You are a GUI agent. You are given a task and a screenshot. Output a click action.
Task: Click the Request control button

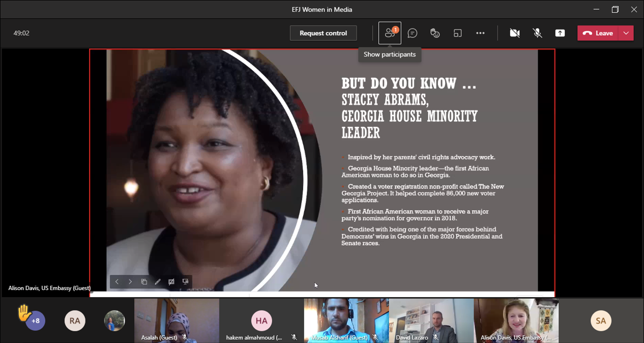(324, 33)
